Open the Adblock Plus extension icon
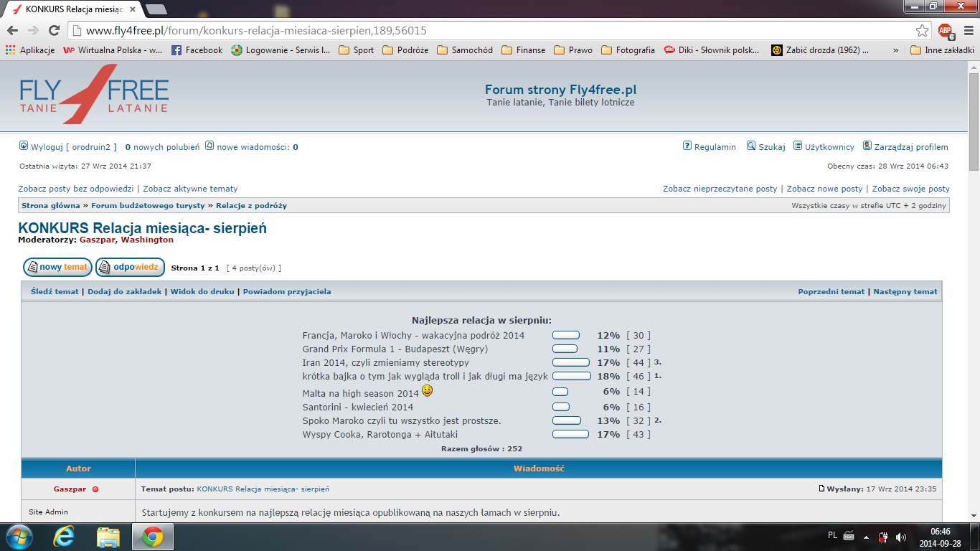980x551 pixels. [x=946, y=30]
